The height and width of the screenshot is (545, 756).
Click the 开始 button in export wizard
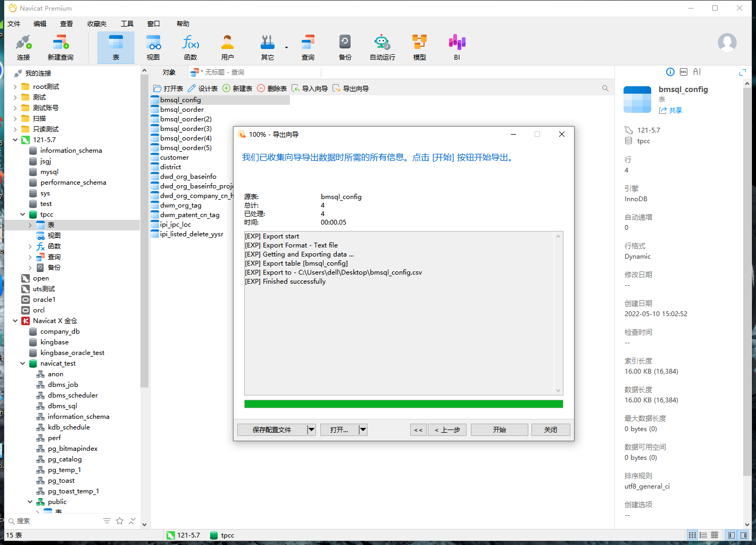point(500,430)
